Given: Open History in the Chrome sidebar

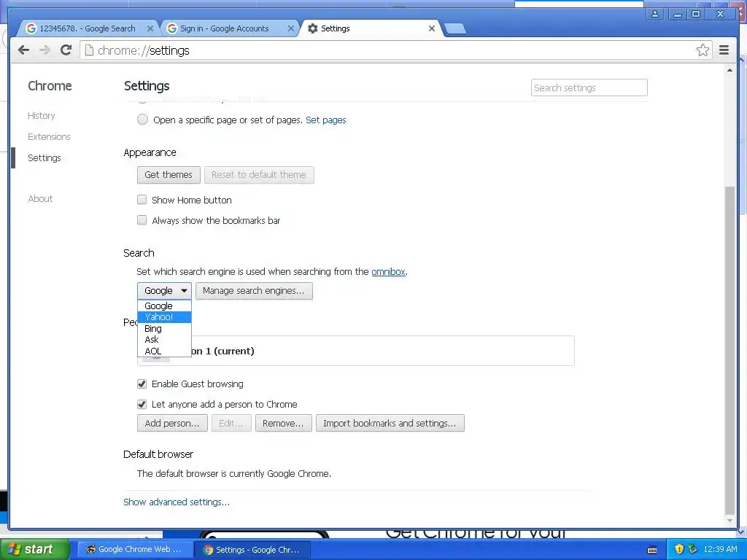Looking at the screenshot, I should click(x=42, y=116).
